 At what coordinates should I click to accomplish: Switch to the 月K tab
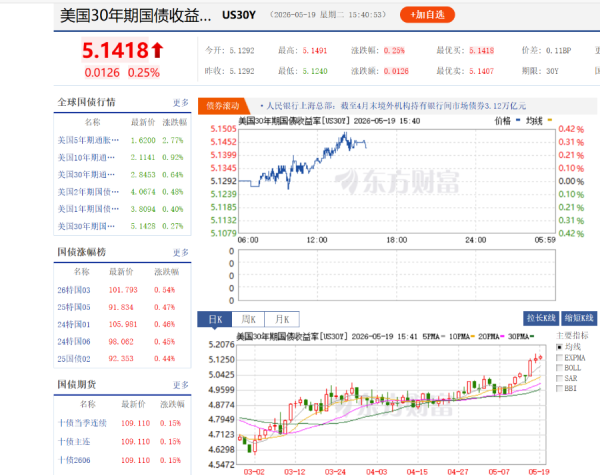click(282, 319)
